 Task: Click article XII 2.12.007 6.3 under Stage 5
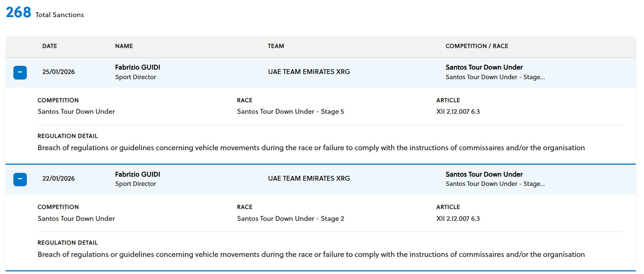click(x=458, y=112)
